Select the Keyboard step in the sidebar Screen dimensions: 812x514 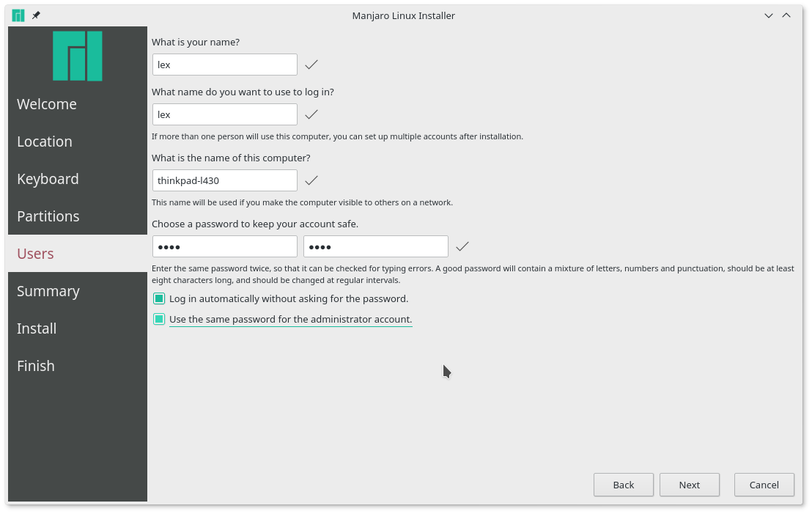(x=48, y=179)
